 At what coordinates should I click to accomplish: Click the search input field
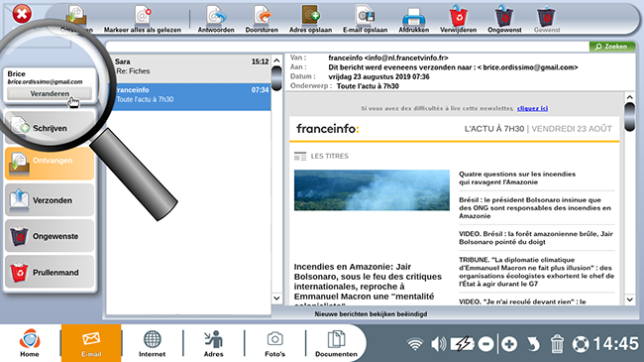click(x=347, y=47)
